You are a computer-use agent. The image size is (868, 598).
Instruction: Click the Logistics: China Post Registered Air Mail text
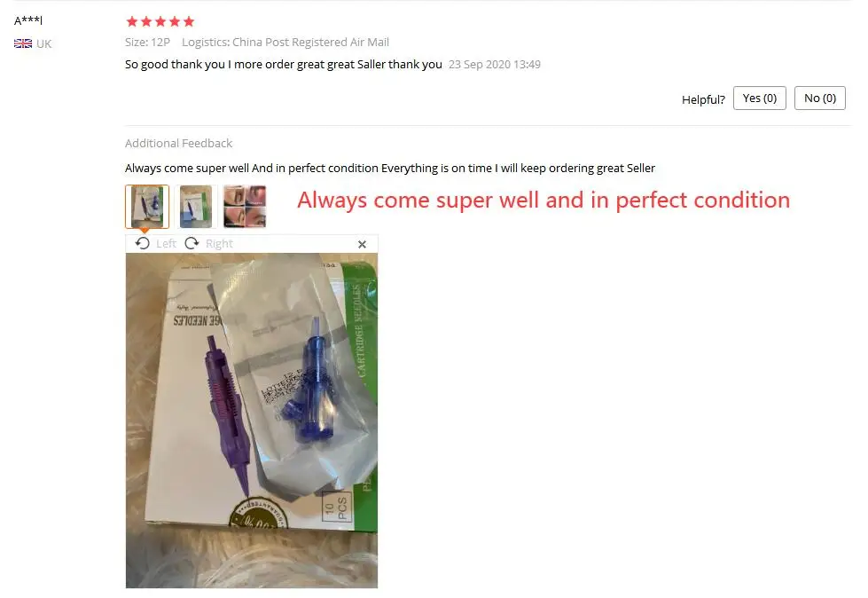pos(285,42)
